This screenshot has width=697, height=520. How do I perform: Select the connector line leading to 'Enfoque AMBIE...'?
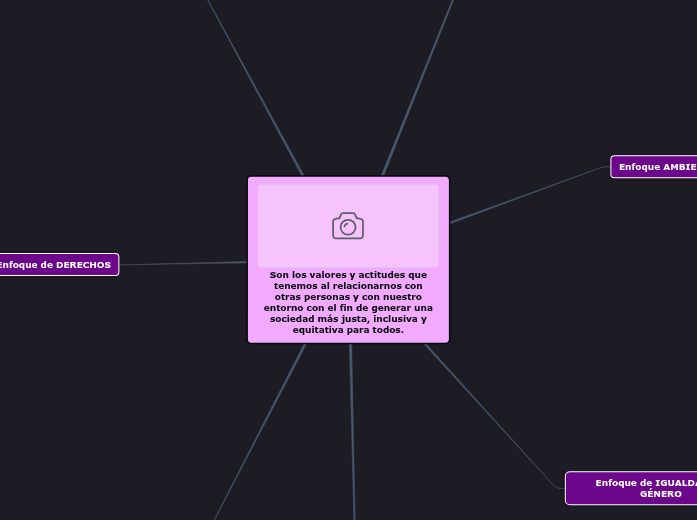(530, 194)
